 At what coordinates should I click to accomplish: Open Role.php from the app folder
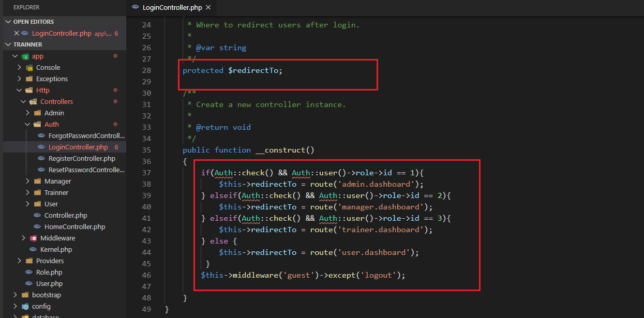[49, 272]
